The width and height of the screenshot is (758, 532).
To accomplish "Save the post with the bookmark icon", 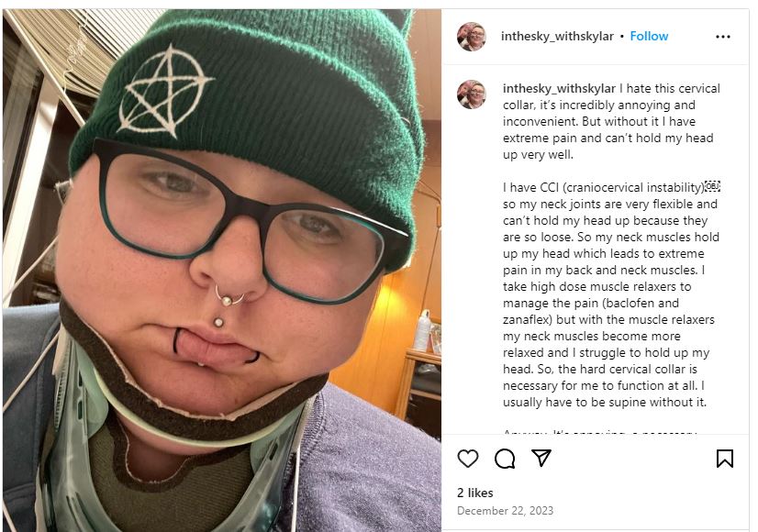I will tap(724, 458).
